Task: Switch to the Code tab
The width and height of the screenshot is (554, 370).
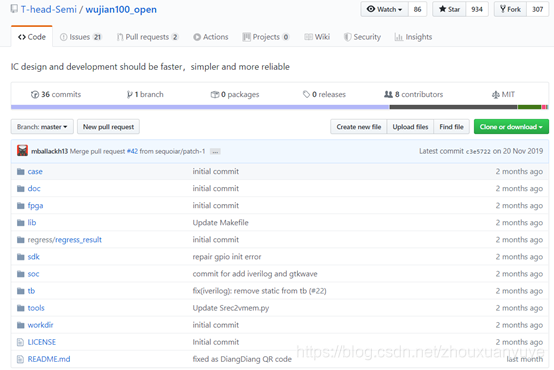Action: tap(32, 37)
